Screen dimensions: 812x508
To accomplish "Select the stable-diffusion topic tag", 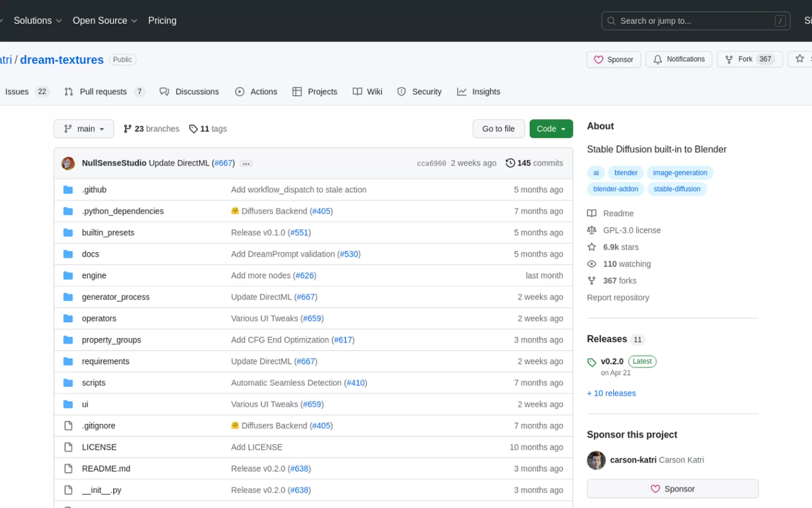I will [677, 189].
